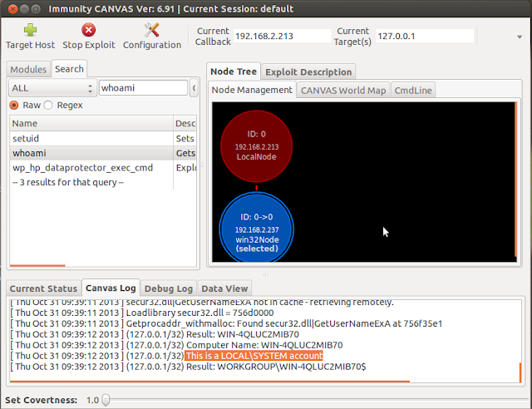Select the Regex radio button
This screenshot has width=532, height=409.
[x=48, y=106]
